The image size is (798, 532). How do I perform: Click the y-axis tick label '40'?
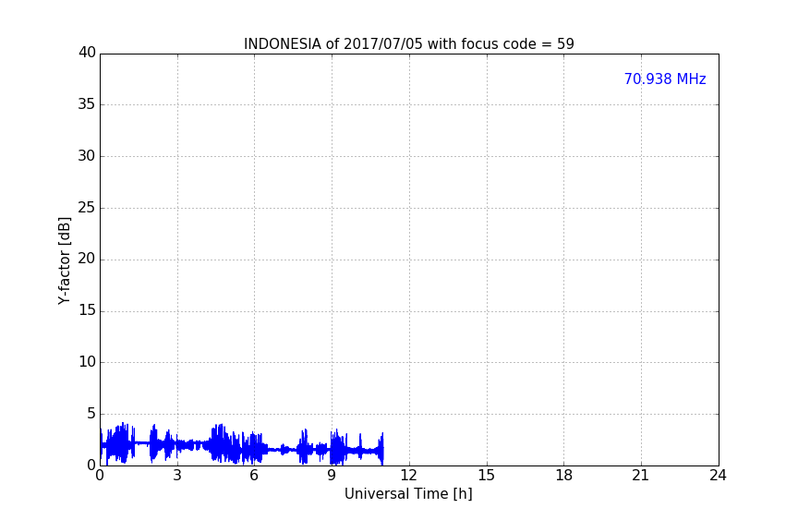87,53
